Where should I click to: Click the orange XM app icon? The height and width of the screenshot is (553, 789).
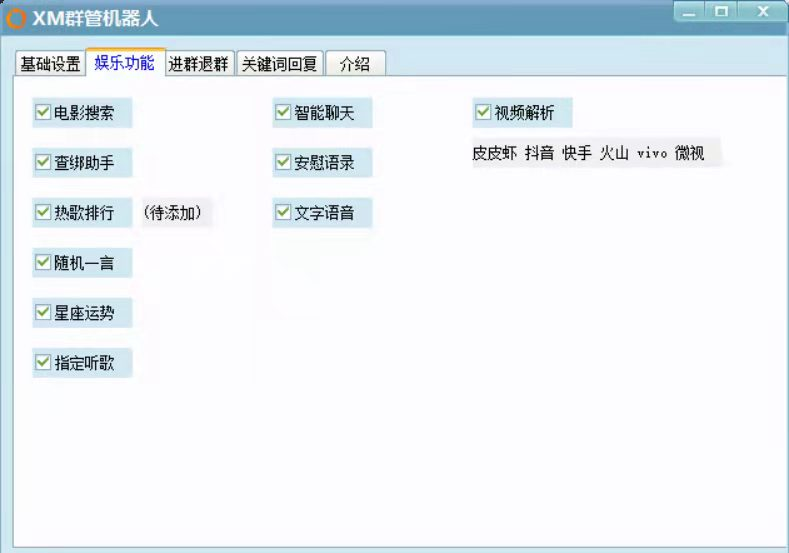click(16, 19)
